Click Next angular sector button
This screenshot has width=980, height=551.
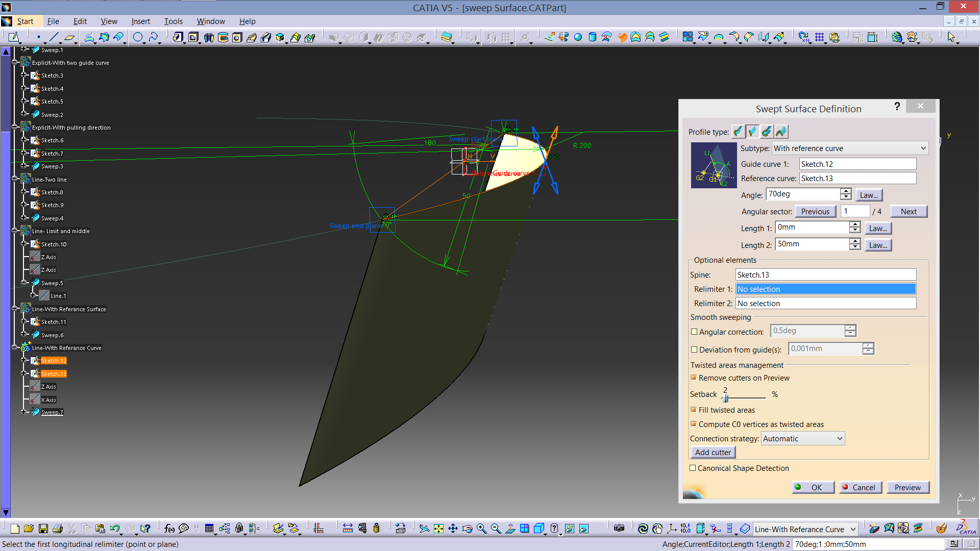(x=909, y=211)
